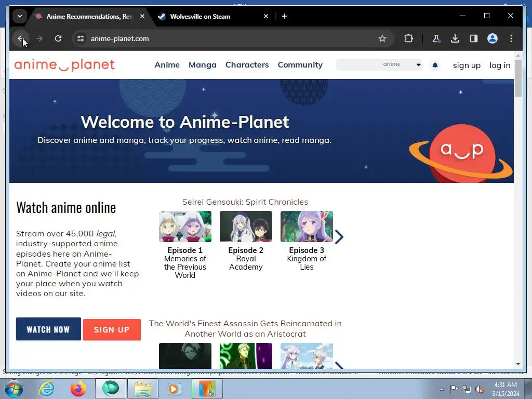
Task: Open the Community navigation menu
Action: 300,65
